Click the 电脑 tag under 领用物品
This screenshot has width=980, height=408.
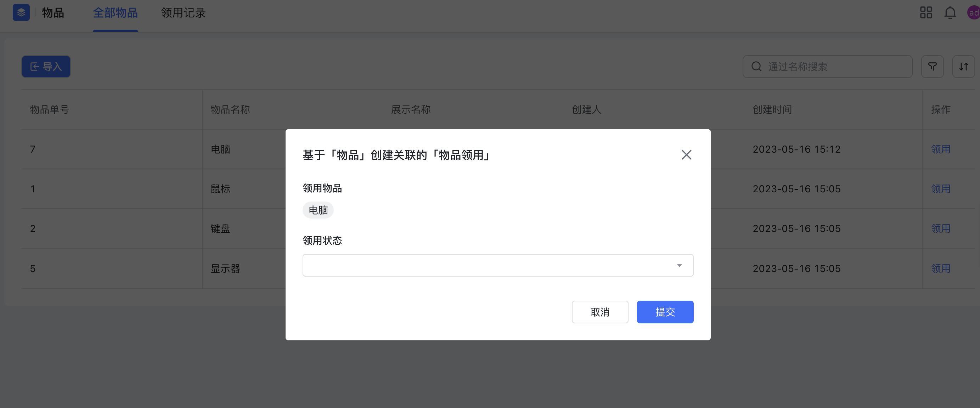click(318, 210)
